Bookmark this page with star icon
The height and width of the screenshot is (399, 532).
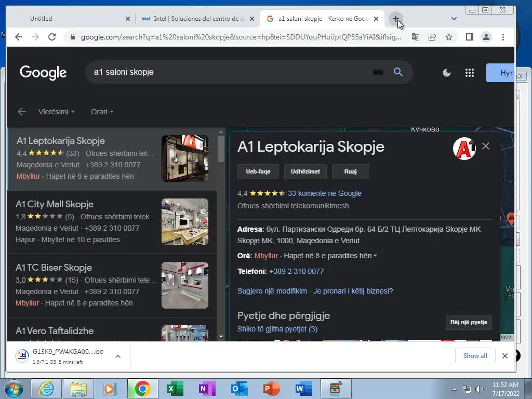point(448,37)
